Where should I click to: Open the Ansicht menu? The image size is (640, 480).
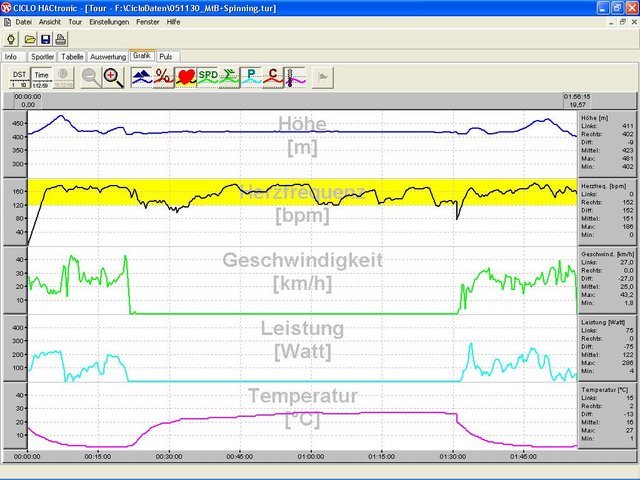point(50,22)
